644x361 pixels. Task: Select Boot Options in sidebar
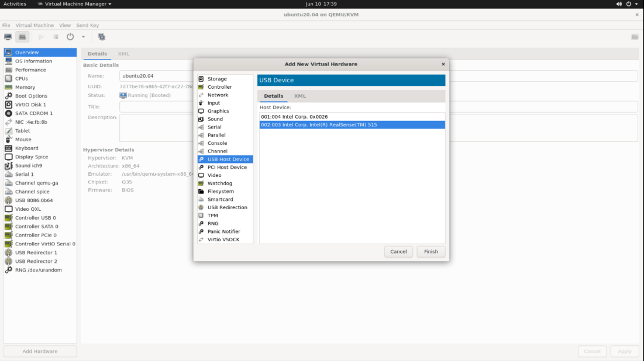(x=40, y=96)
